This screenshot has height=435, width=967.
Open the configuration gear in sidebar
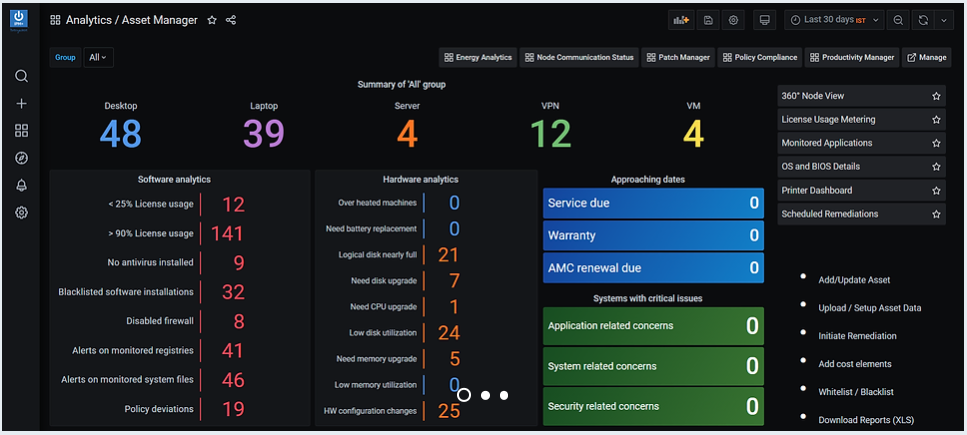[21, 213]
